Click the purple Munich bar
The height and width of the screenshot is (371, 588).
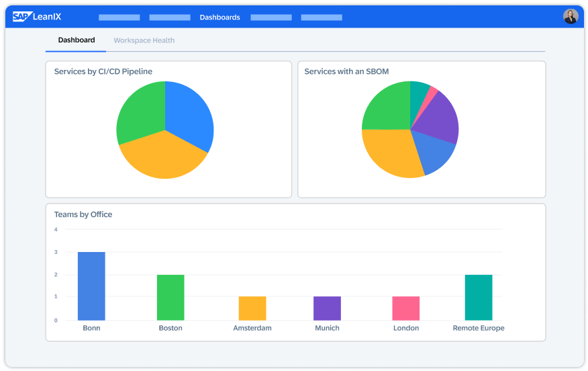(327, 308)
